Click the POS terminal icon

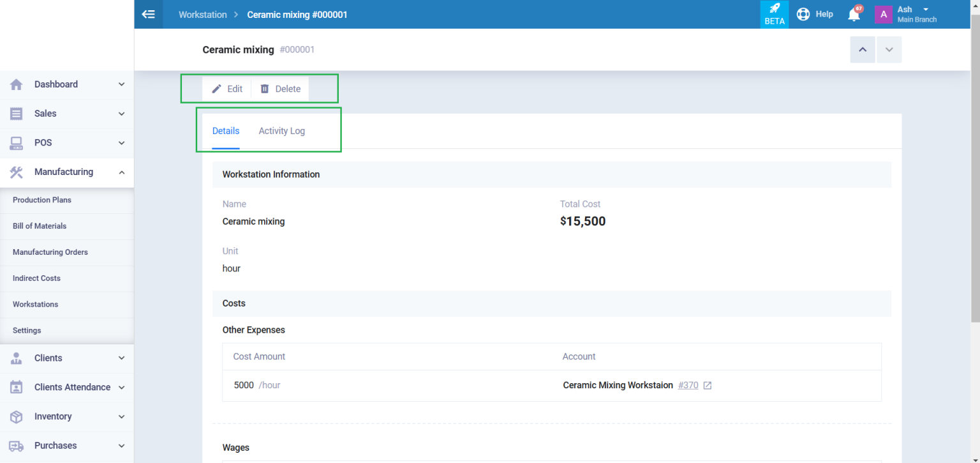point(17,143)
